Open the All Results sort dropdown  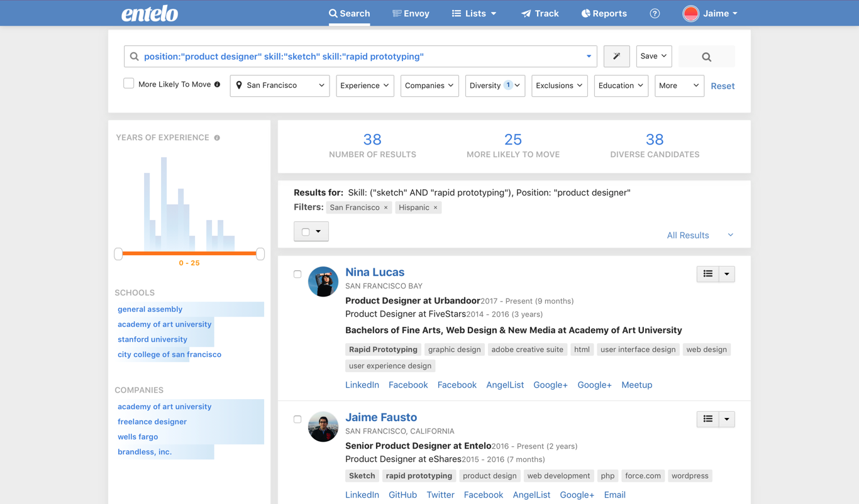tap(700, 235)
